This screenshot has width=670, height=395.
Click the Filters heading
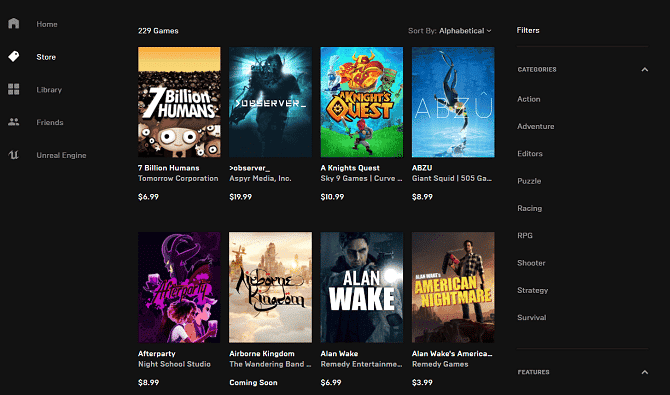point(528,30)
